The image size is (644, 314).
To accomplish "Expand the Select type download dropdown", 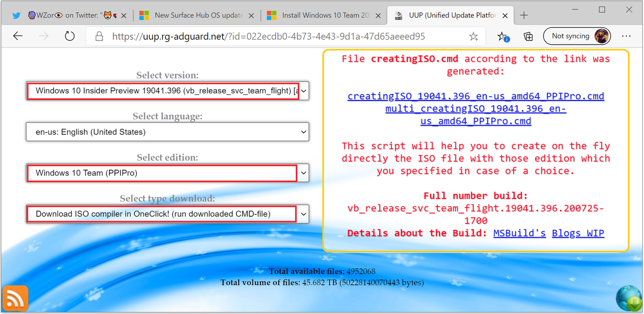I will pyautogui.click(x=167, y=214).
